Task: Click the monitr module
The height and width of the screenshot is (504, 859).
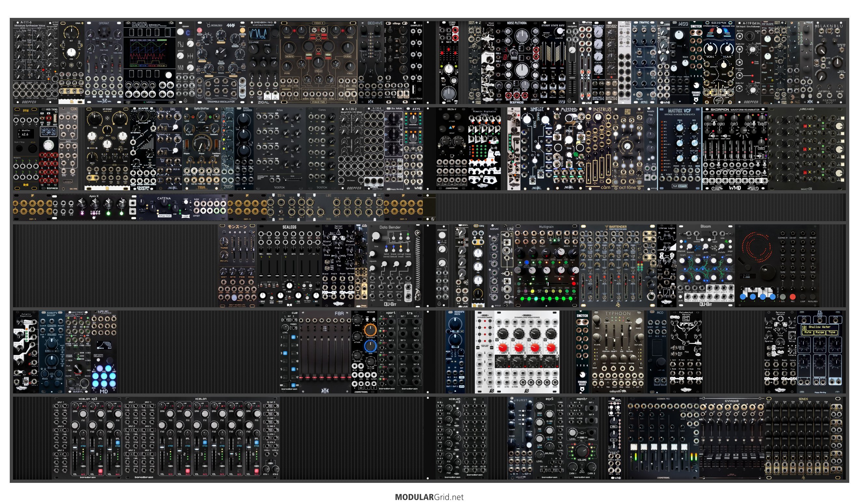Action: tap(582, 438)
